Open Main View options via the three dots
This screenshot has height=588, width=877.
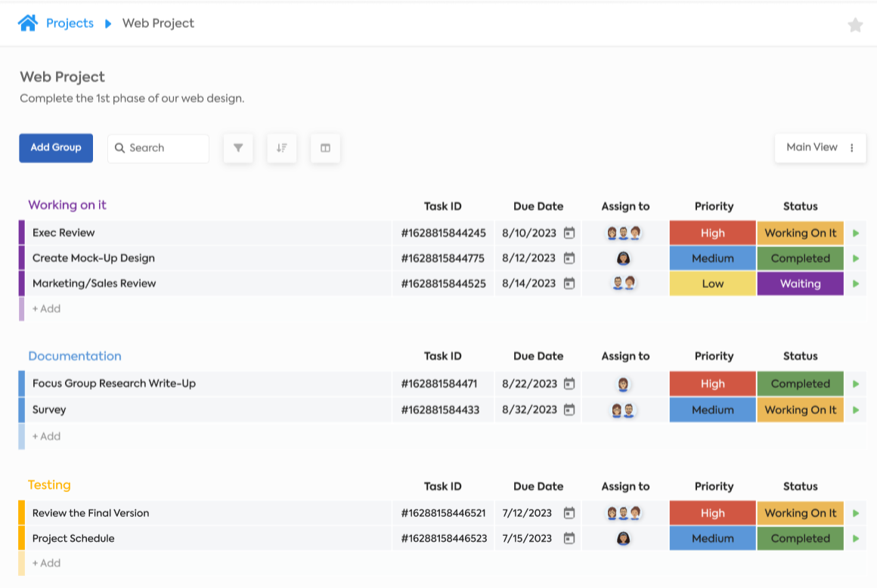click(x=852, y=148)
